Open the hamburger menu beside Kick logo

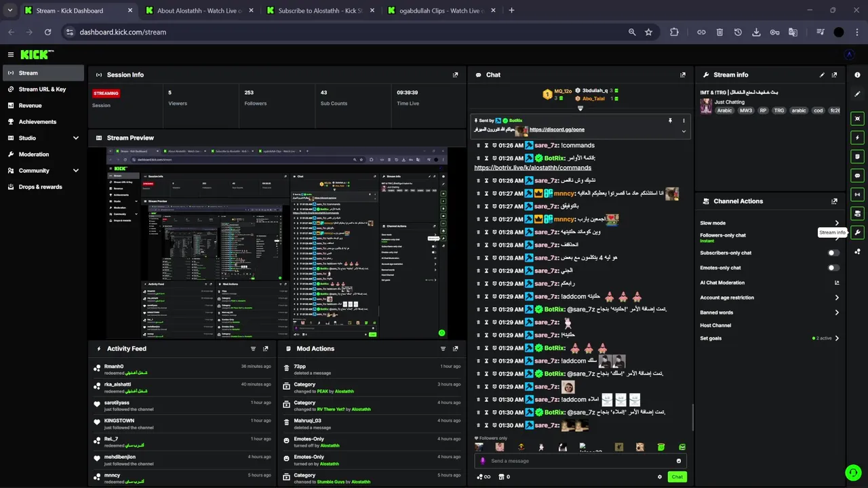(x=11, y=55)
